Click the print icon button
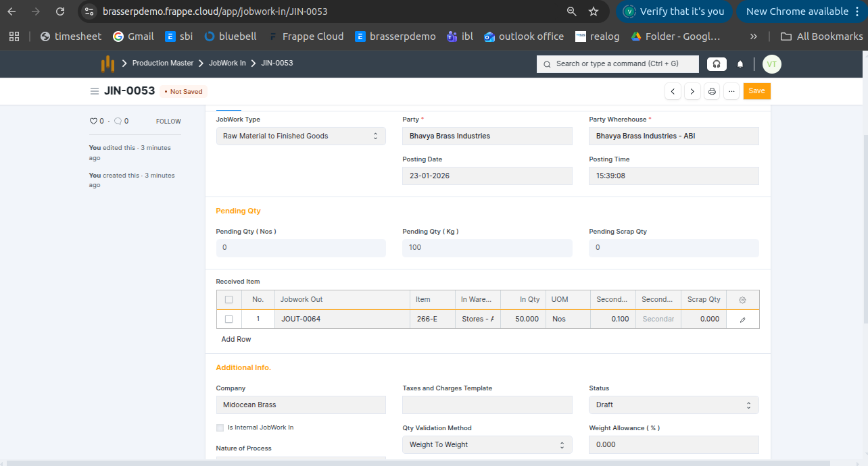The height and width of the screenshot is (466, 868). click(711, 91)
